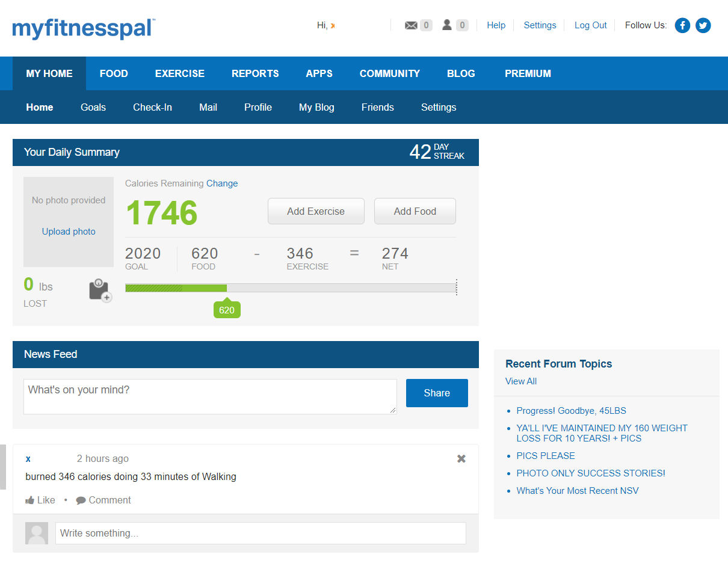728x563 pixels.
Task: Select the Home sub-menu item
Action: tap(40, 107)
